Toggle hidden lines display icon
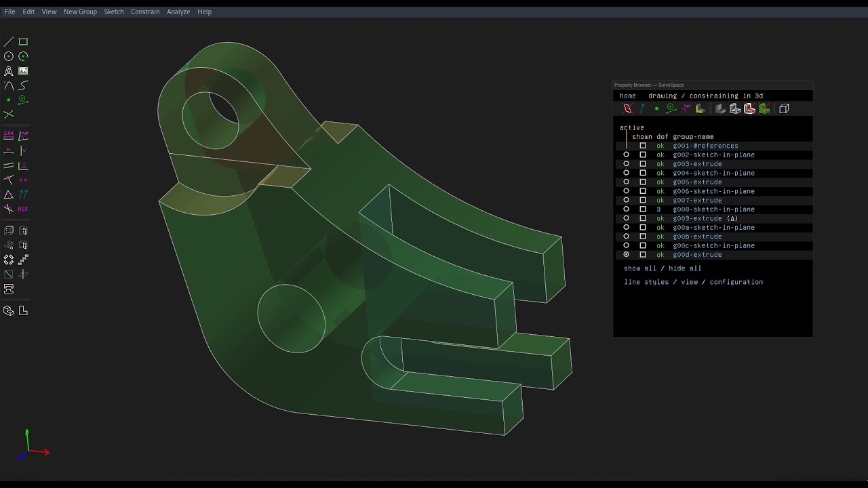868x488 pixels. tap(784, 108)
